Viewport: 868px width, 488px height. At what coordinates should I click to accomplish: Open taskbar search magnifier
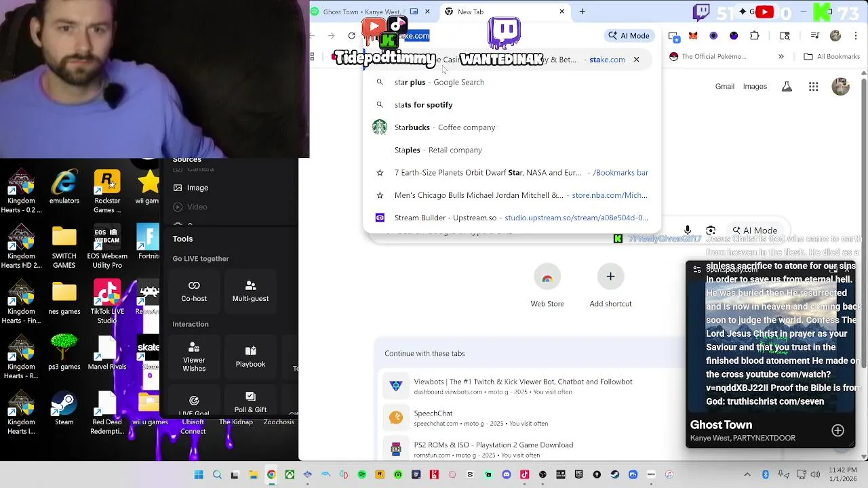(x=217, y=474)
